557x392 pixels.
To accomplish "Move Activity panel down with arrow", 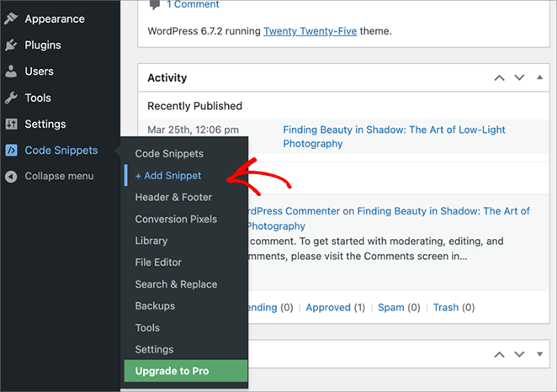I will coord(519,78).
